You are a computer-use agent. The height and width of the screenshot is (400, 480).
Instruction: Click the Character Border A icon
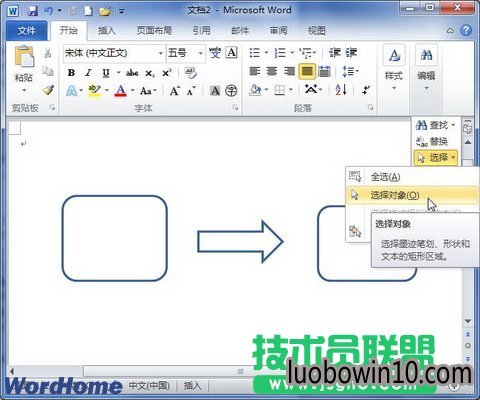pyautogui.click(x=231, y=53)
